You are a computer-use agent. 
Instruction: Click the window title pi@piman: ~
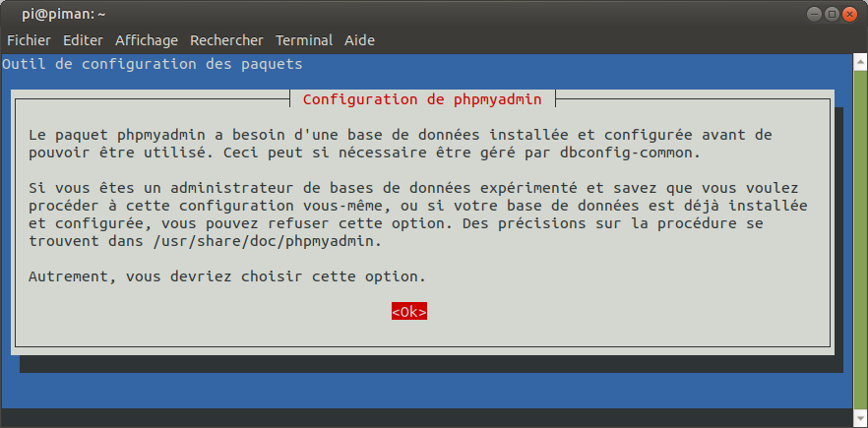click(64, 15)
